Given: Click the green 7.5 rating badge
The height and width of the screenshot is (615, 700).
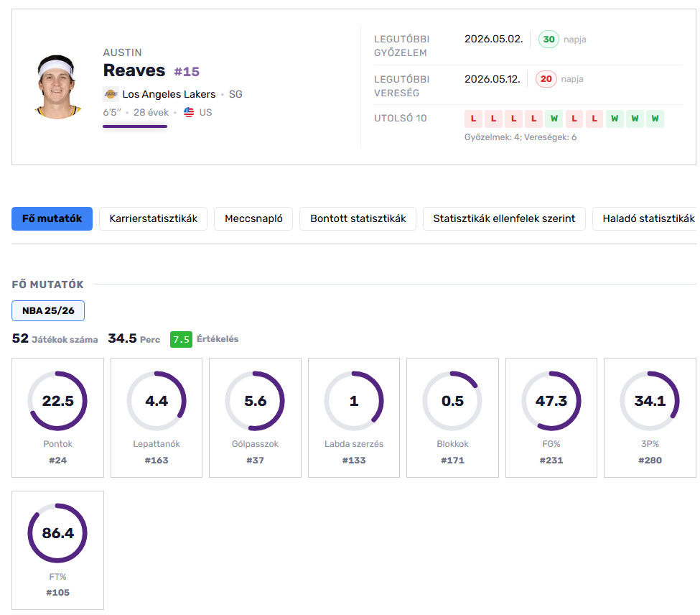Looking at the screenshot, I should (x=181, y=339).
